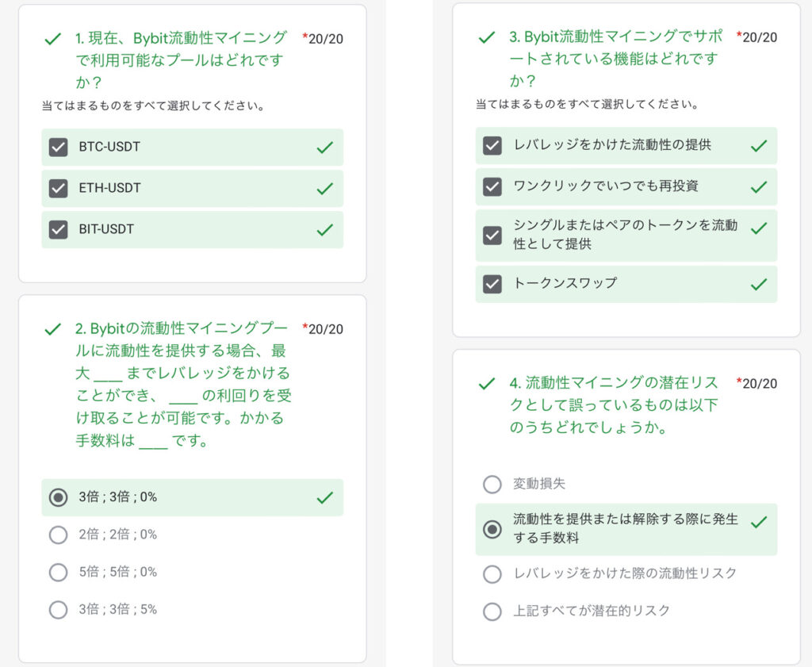The height and width of the screenshot is (667, 812).
Task: Click the 20/20 score of question 4
Action: point(759,384)
